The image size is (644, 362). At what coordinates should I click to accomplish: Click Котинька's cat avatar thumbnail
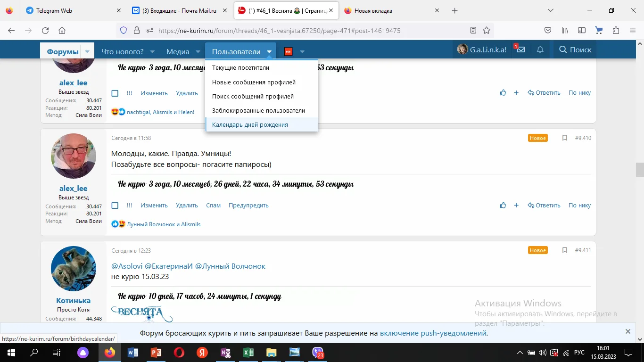pos(73,269)
